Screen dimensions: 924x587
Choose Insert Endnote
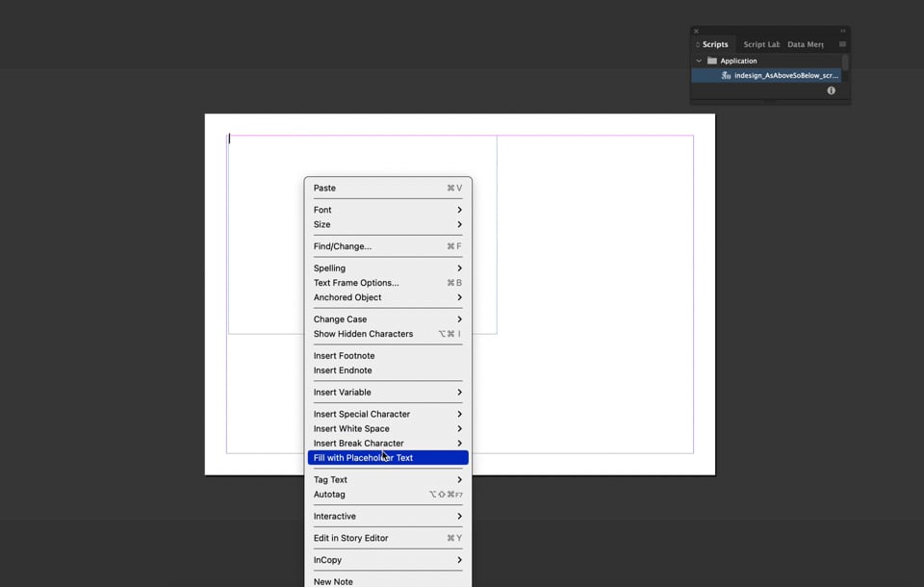pyautogui.click(x=388, y=370)
